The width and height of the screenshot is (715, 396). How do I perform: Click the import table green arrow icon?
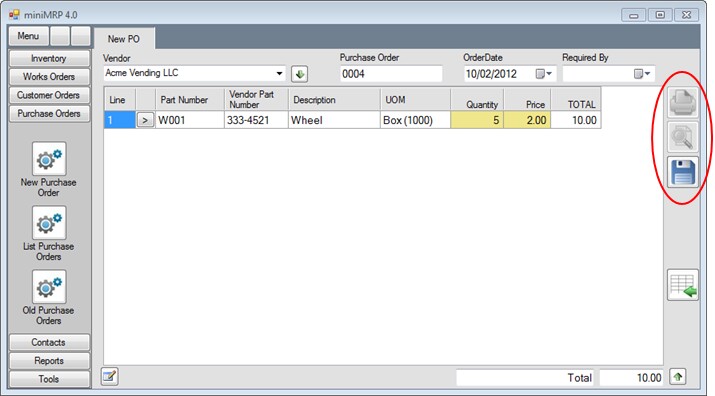tap(683, 285)
